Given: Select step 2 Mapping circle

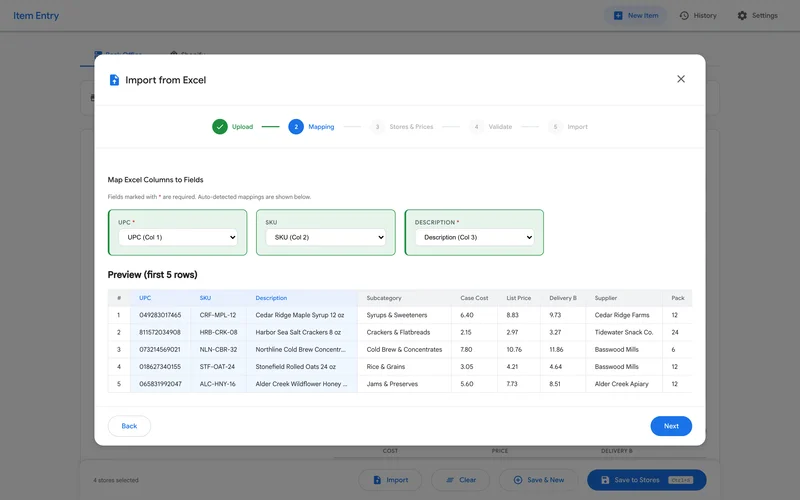Looking at the screenshot, I should (x=296, y=127).
